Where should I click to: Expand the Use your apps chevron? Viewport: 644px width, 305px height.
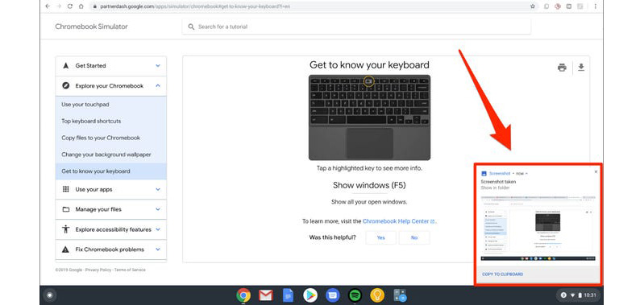(x=158, y=189)
